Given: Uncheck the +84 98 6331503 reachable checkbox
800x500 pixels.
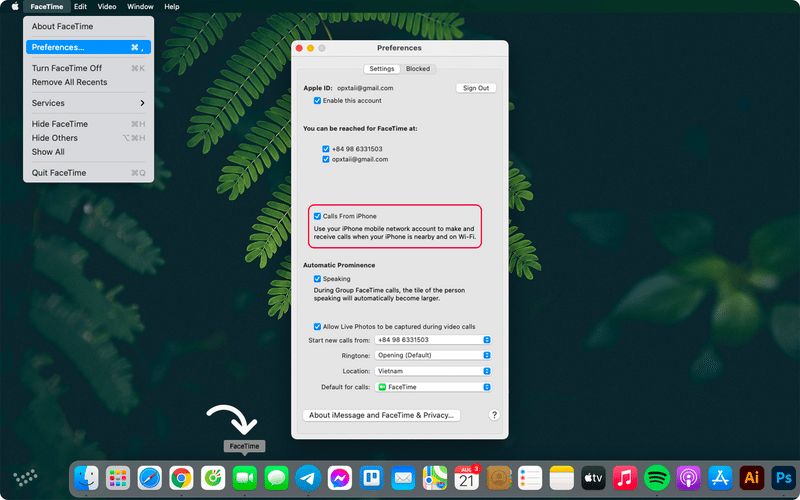Looking at the screenshot, I should tap(326, 149).
